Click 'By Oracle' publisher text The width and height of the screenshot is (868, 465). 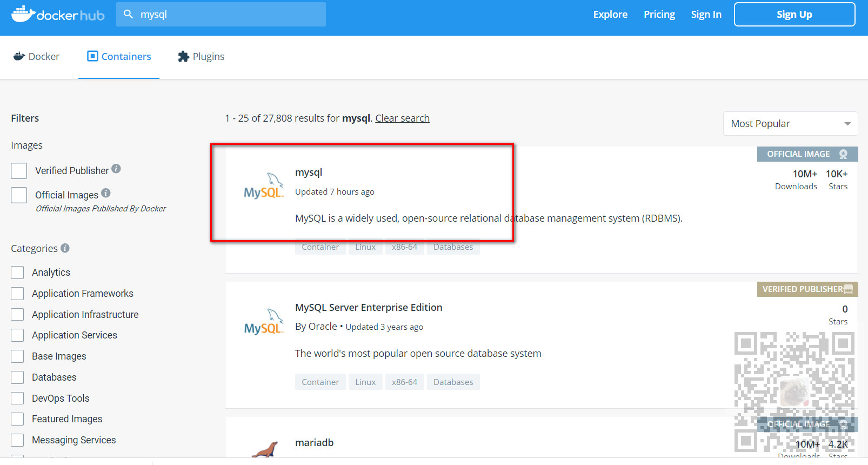pos(316,327)
